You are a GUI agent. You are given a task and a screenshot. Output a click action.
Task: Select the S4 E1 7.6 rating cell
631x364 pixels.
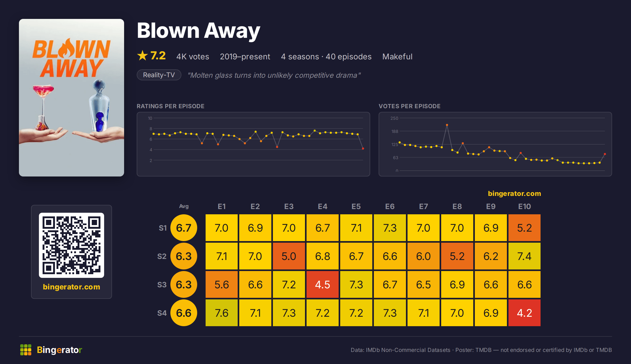[x=222, y=313]
